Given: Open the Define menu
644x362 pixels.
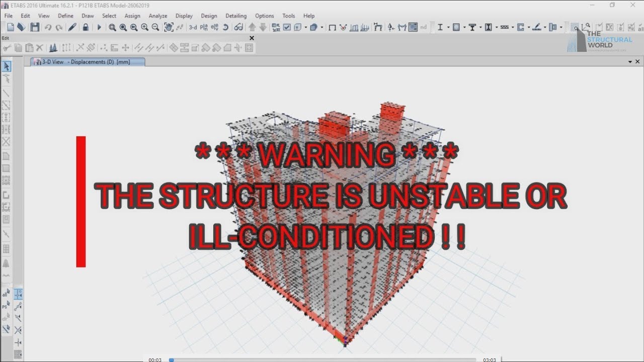Looking at the screenshot, I should pyautogui.click(x=65, y=16).
